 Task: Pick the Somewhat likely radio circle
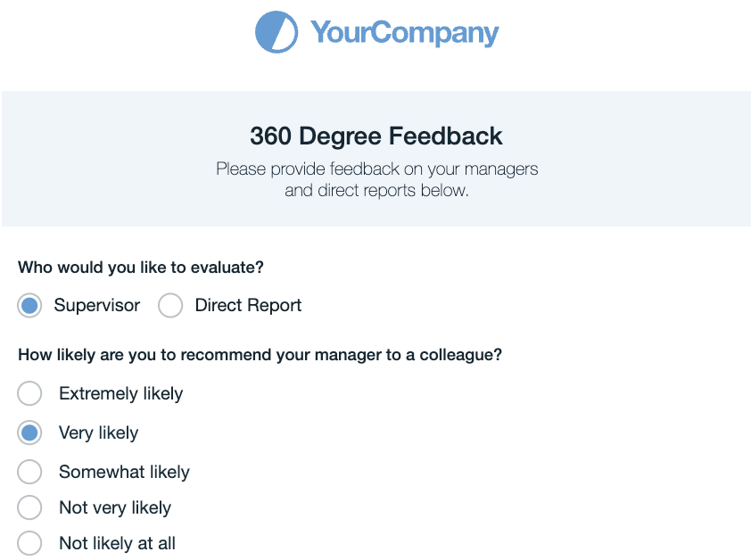pyautogui.click(x=29, y=472)
